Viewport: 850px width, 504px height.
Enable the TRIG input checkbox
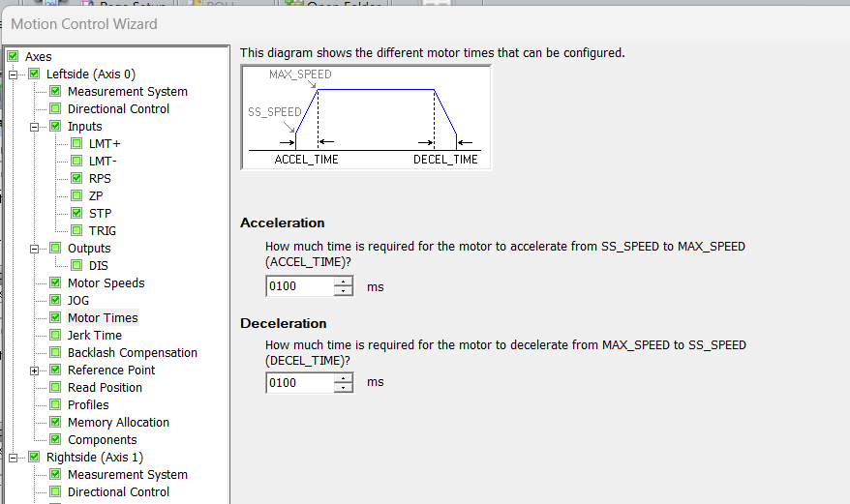[76, 231]
